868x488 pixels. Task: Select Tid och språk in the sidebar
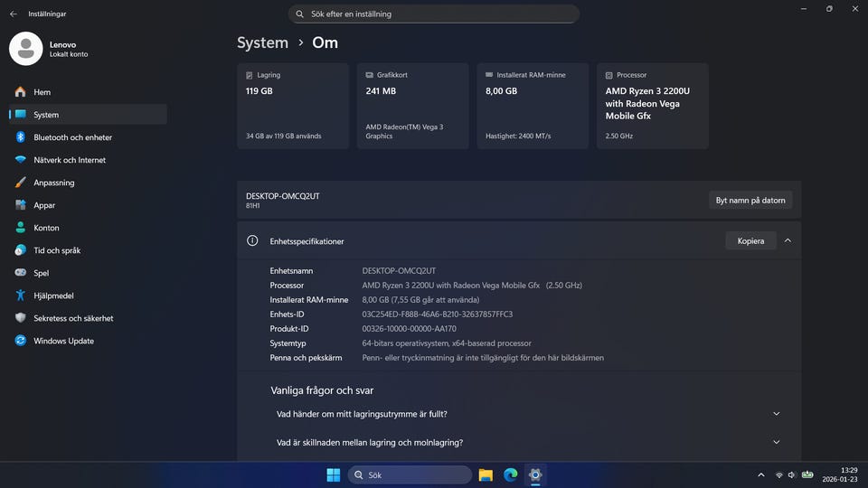(x=57, y=250)
